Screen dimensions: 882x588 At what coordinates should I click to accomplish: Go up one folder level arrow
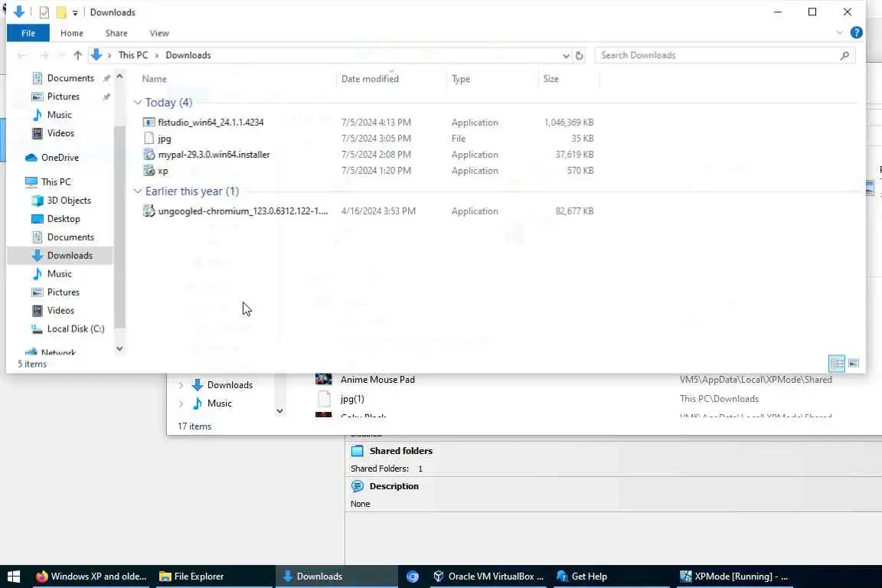point(77,55)
